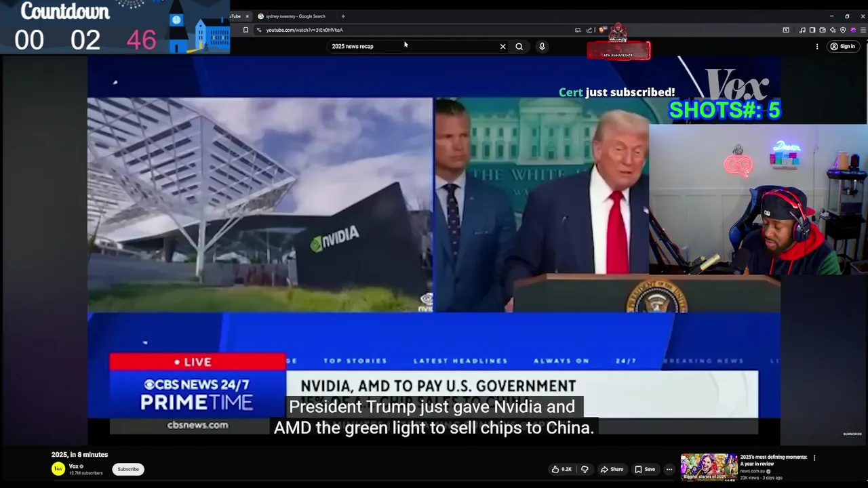Switch to the 'sydney sweeney - Google Search' tab
Viewport: 868px width, 488px height.
click(x=296, y=16)
